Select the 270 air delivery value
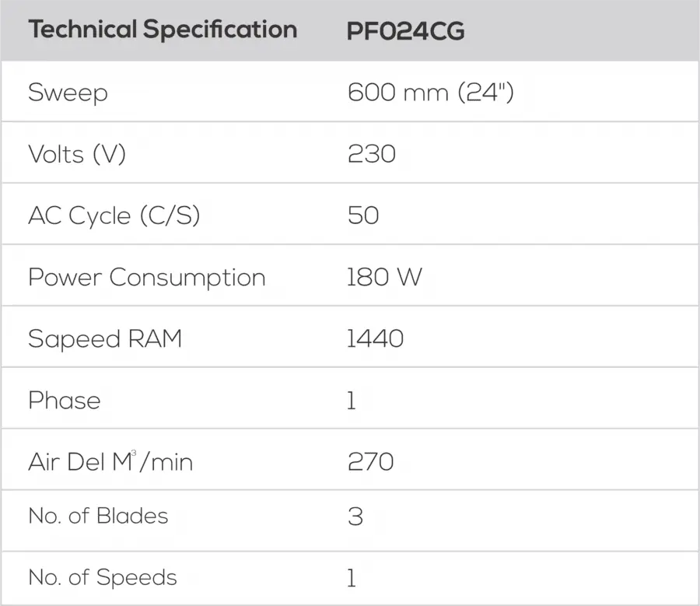Viewport: 700px width, 606px height. (x=370, y=462)
